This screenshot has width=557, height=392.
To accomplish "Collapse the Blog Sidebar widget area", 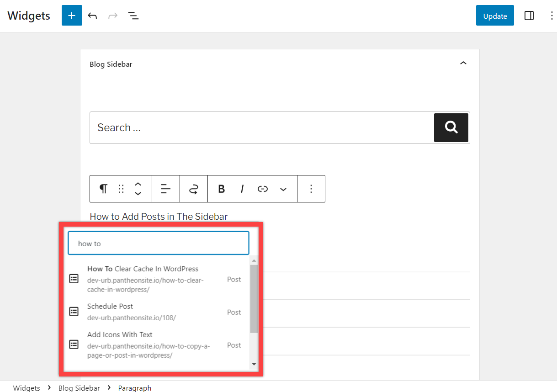I will click(x=463, y=64).
